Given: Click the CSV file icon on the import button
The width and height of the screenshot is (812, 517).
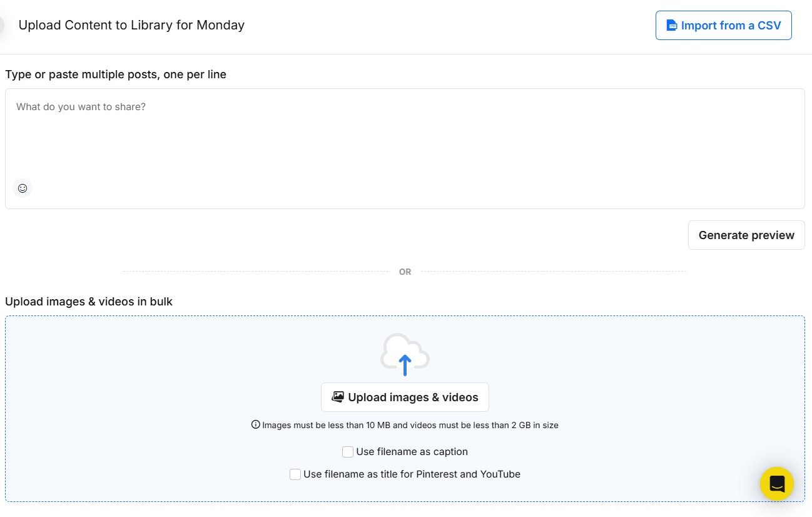Looking at the screenshot, I should 672,25.
